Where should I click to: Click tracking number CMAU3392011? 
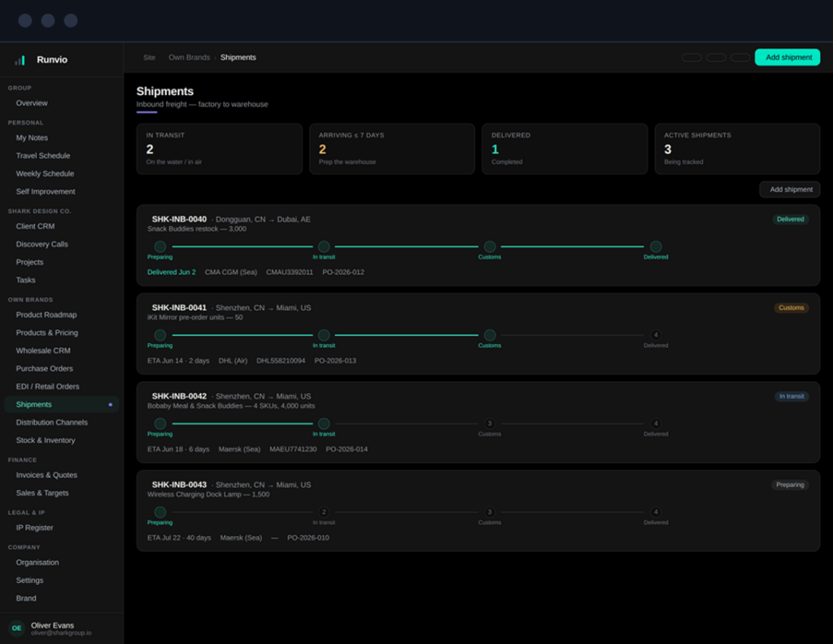tap(290, 272)
